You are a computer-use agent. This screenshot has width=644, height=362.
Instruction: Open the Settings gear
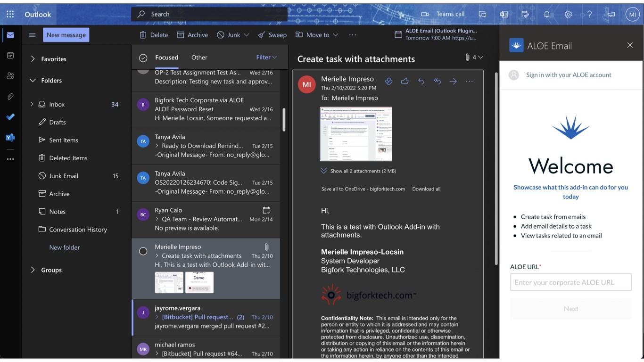(568, 14)
